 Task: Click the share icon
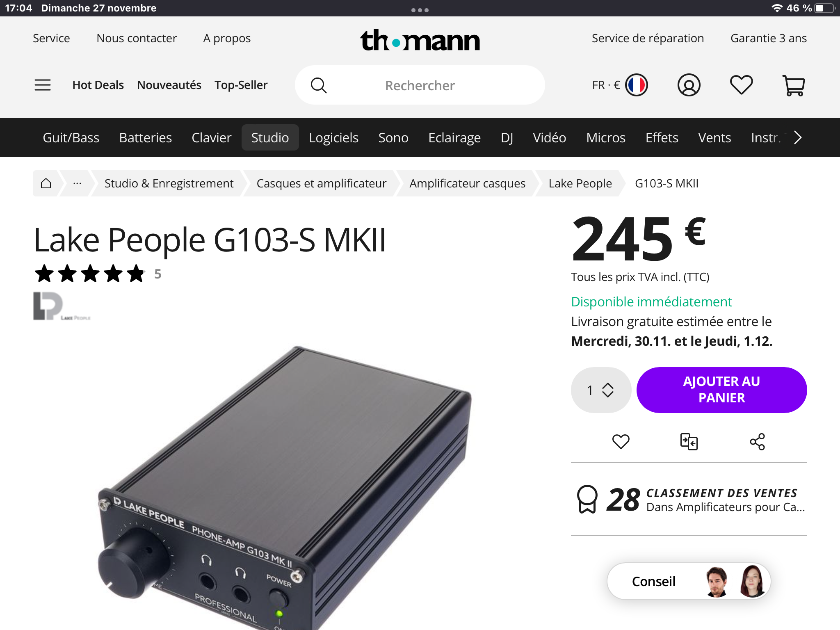click(757, 442)
